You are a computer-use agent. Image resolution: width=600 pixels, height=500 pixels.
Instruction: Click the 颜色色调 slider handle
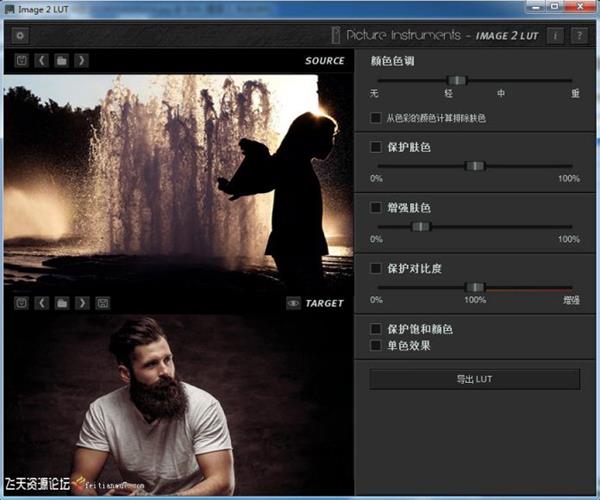(457, 80)
